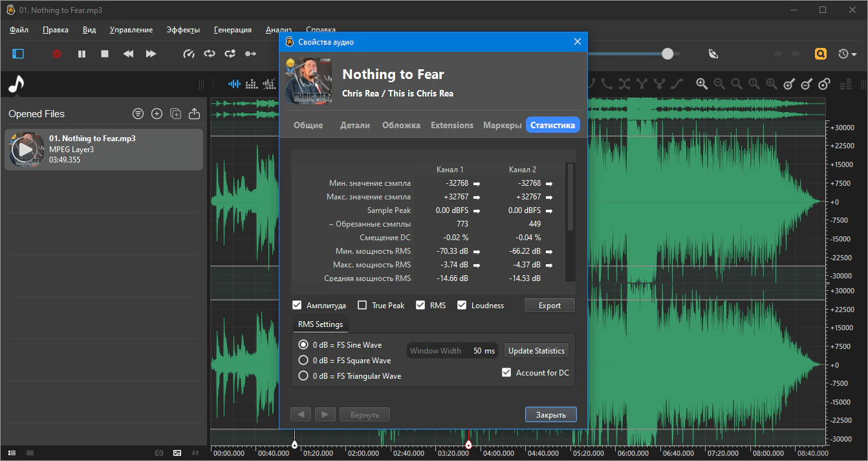Toggle loop playback icon
Viewport: 868px width, 461px height.
pyautogui.click(x=210, y=54)
